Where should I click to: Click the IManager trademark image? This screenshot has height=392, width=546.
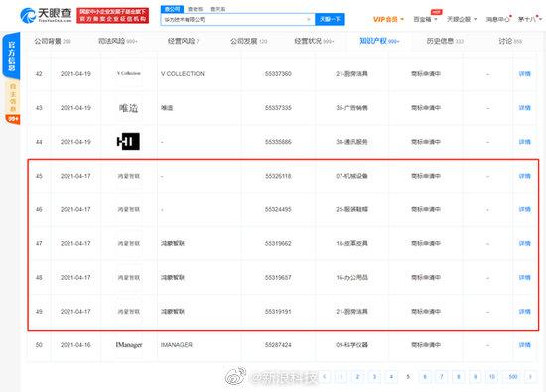tap(129, 345)
